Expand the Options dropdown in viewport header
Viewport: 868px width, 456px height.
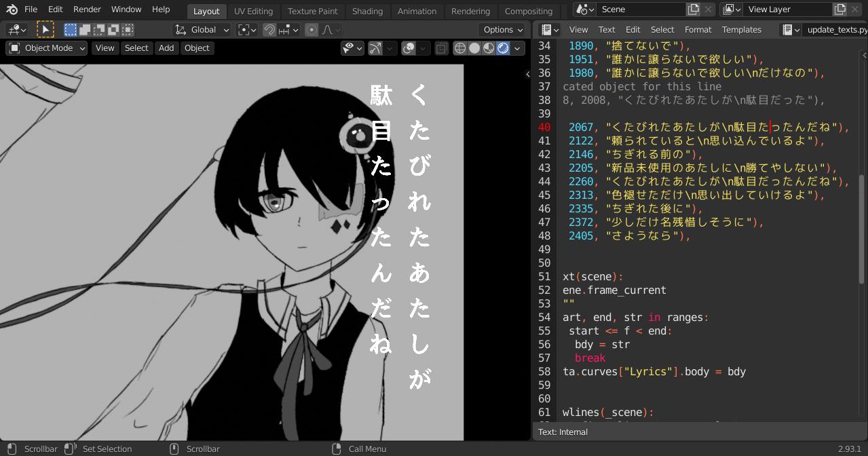click(x=501, y=29)
